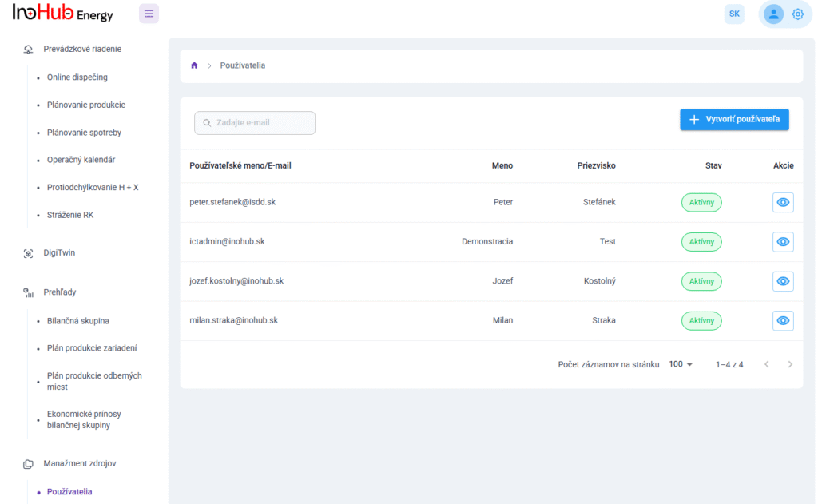The image size is (818, 504).
Task: Click the home icon in breadcrumb
Action: [x=194, y=65]
